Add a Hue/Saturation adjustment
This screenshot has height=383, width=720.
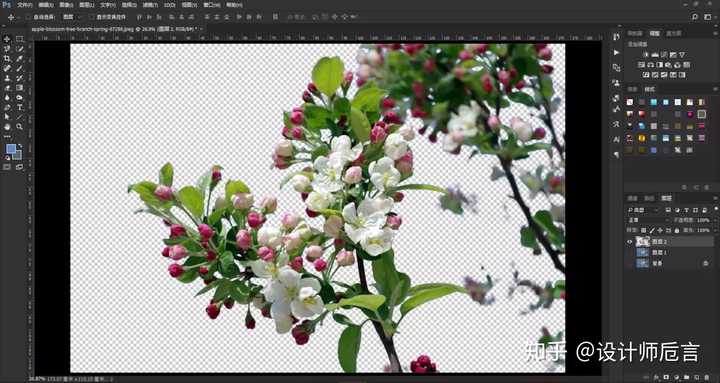tap(642, 65)
